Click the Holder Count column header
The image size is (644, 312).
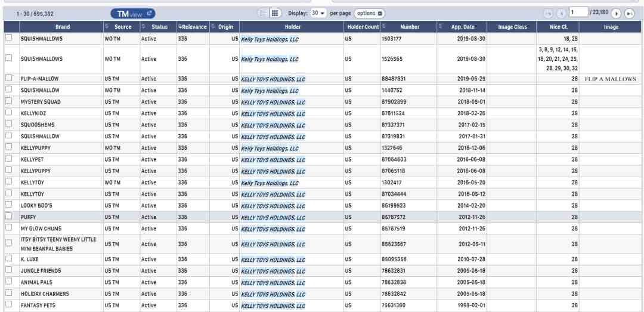click(x=362, y=27)
